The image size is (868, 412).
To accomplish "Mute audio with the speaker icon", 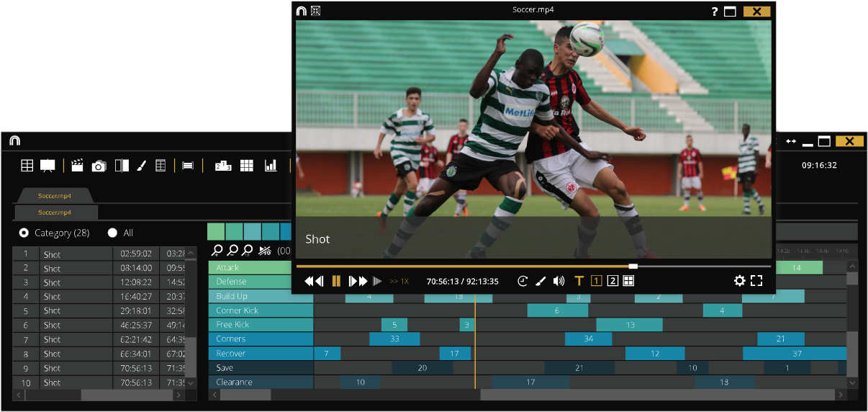I will tap(559, 281).
